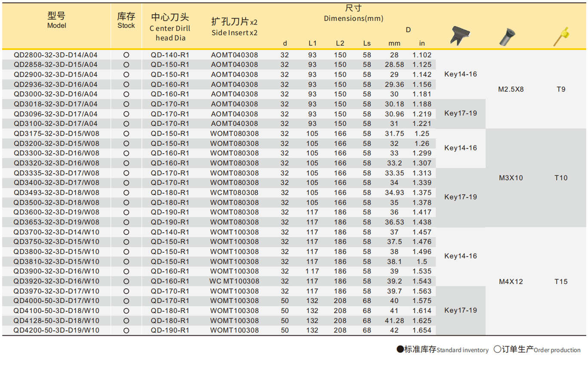Toggle the stock circle for QD4200-50-3D-D19/W10
The width and height of the screenshot is (588, 373).
126,330
